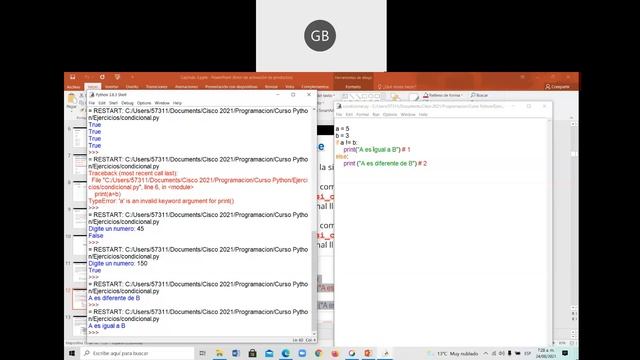Switch to Python IDLE via its taskbar icon
The image size is (640, 360).
[386, 353]
